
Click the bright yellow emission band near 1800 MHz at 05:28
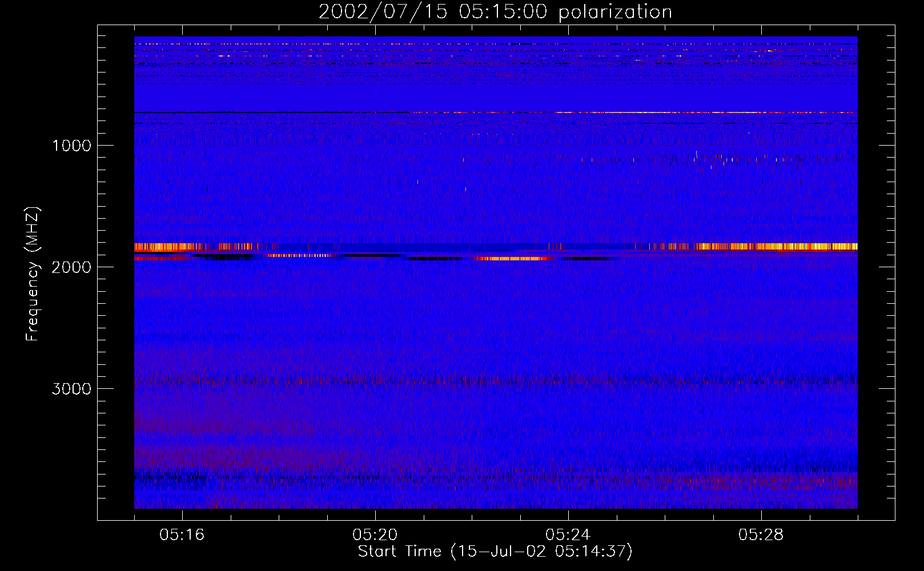coord(777,247)
